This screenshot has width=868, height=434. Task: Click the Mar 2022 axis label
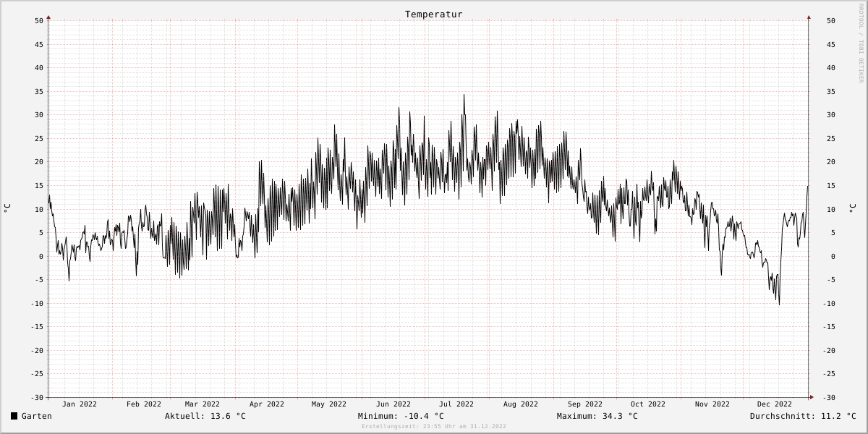203,404
